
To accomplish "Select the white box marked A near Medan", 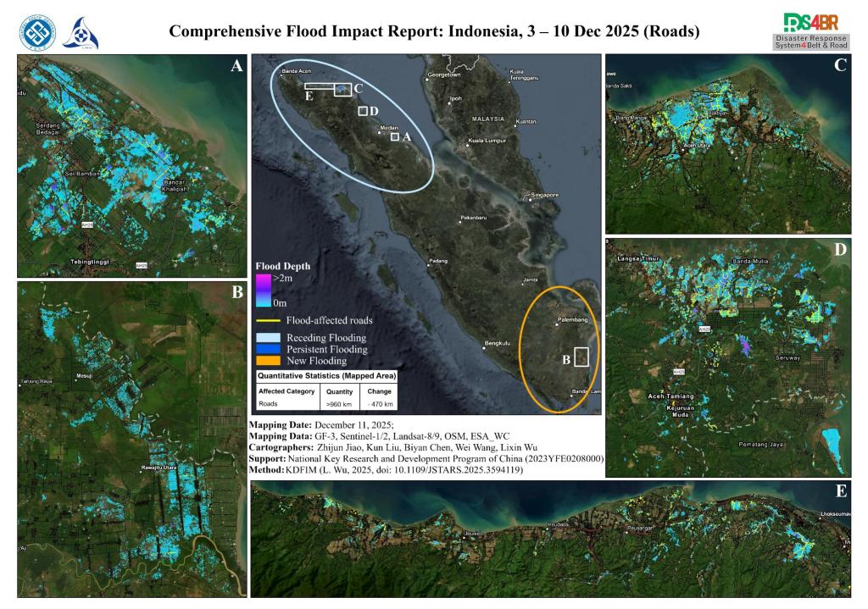I will tap(395, 136).
